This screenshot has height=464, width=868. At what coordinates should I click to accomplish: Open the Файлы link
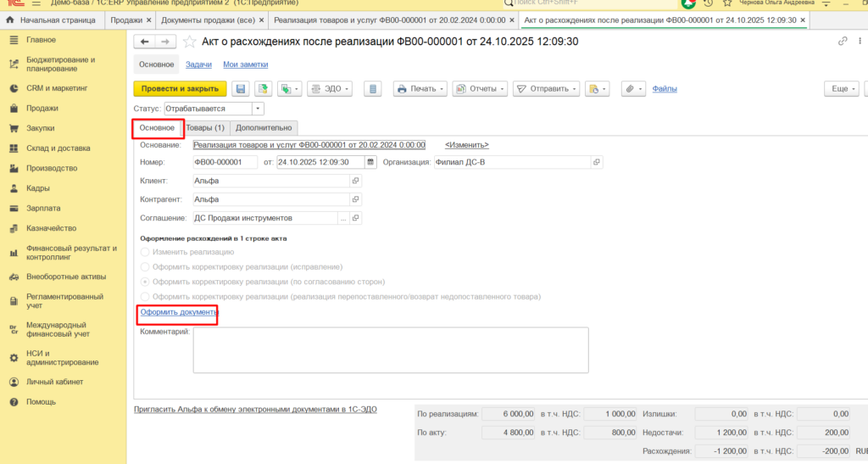pos(665,88)
